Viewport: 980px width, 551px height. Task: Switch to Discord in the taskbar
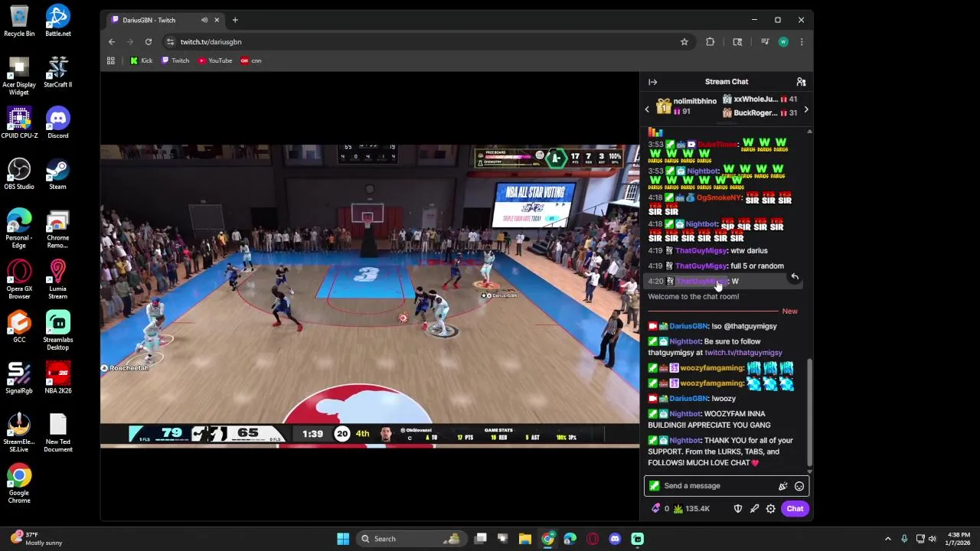click(x=615, y=539)
